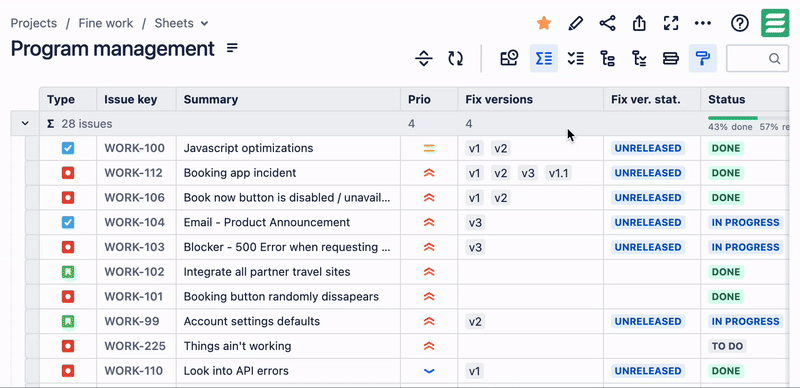Toggle the paint roller formatting button
This screenshot has height=388, width=800.
coord(703,58)
